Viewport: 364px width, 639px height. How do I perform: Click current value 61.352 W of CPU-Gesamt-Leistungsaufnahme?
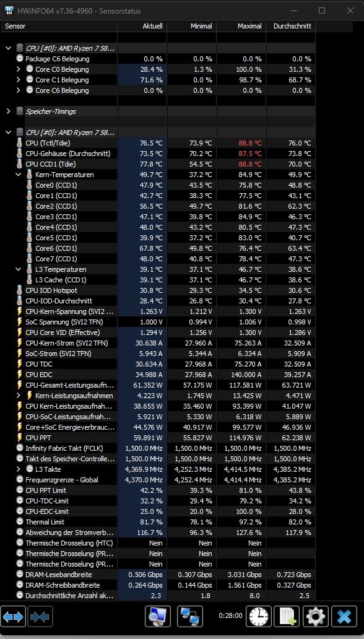tap(148, 385)
